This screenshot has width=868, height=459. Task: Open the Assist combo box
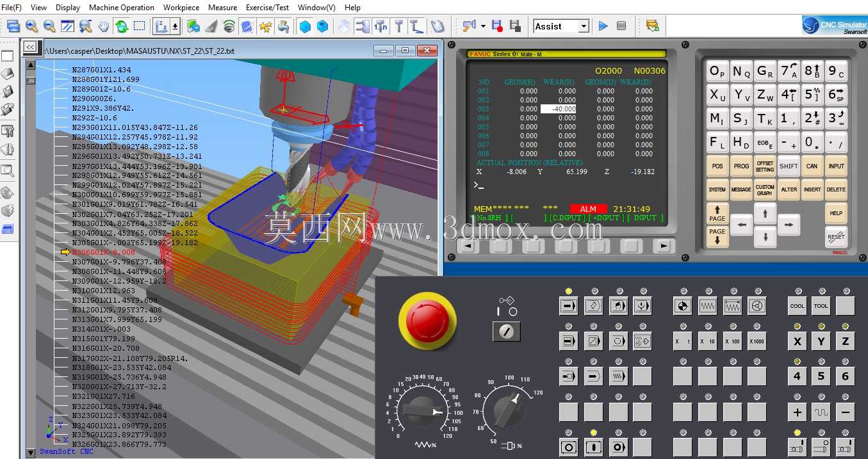click(x=561, y=26)
